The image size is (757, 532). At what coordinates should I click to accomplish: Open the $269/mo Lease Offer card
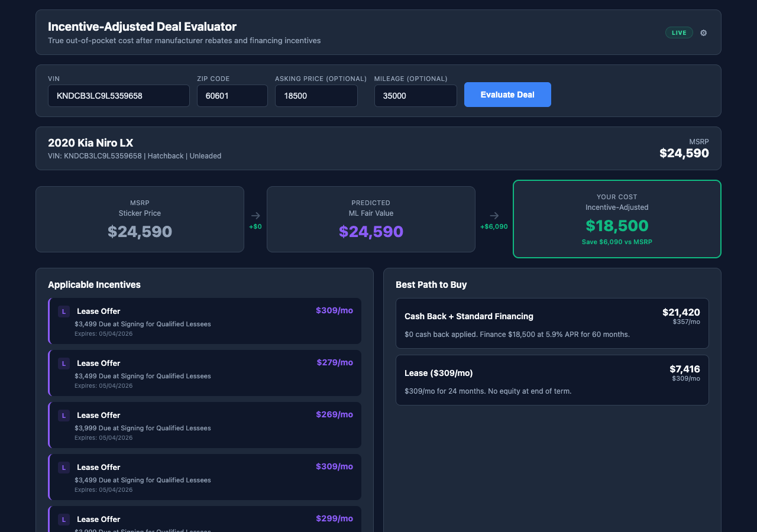pos(205,425)
